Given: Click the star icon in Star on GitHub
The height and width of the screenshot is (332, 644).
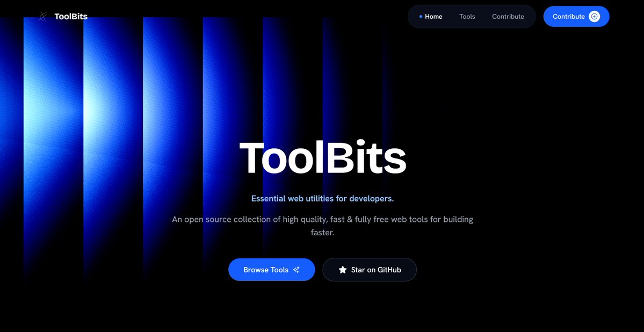Looking at the screenshot, I should tap(343, 270).
